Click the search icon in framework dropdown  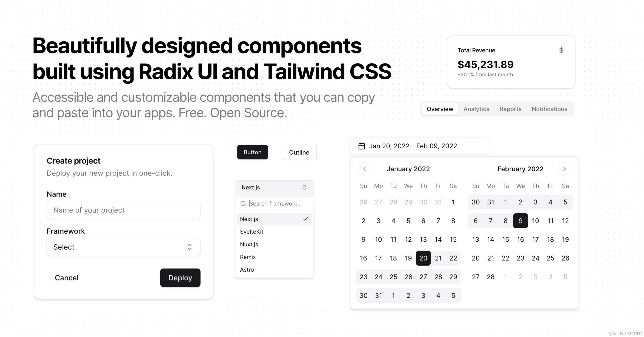pyautogui.click(x=242, y=203)
